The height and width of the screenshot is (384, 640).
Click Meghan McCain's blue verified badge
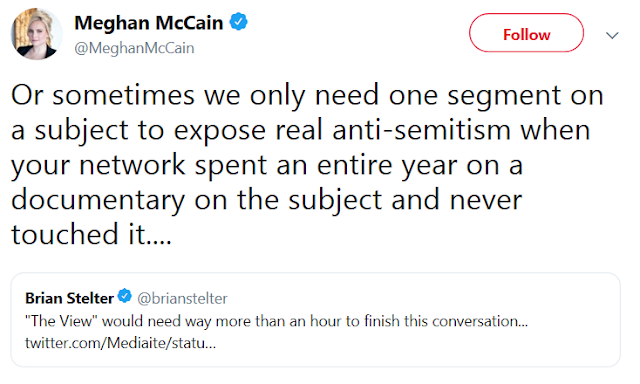point(239,22)
